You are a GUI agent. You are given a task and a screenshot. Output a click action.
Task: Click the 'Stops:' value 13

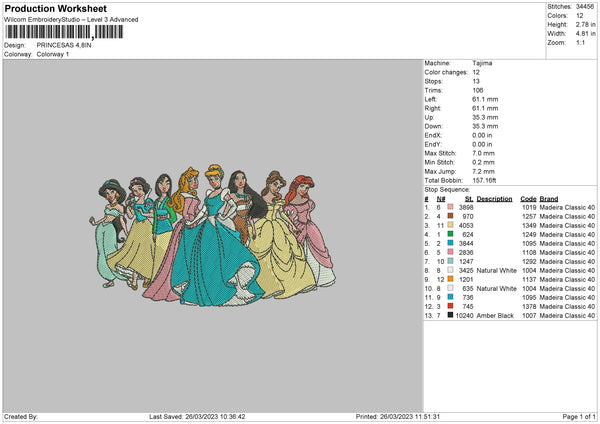476,81
